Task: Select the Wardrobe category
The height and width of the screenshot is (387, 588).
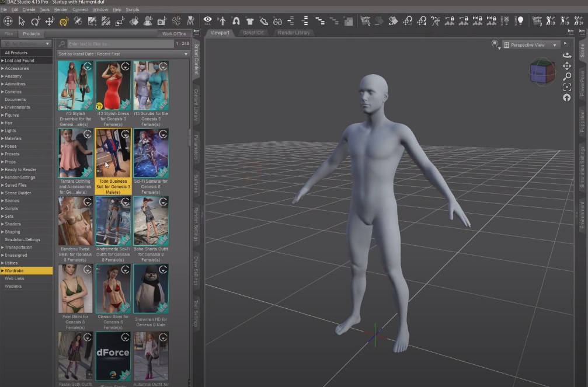Action: coord(26,270)
